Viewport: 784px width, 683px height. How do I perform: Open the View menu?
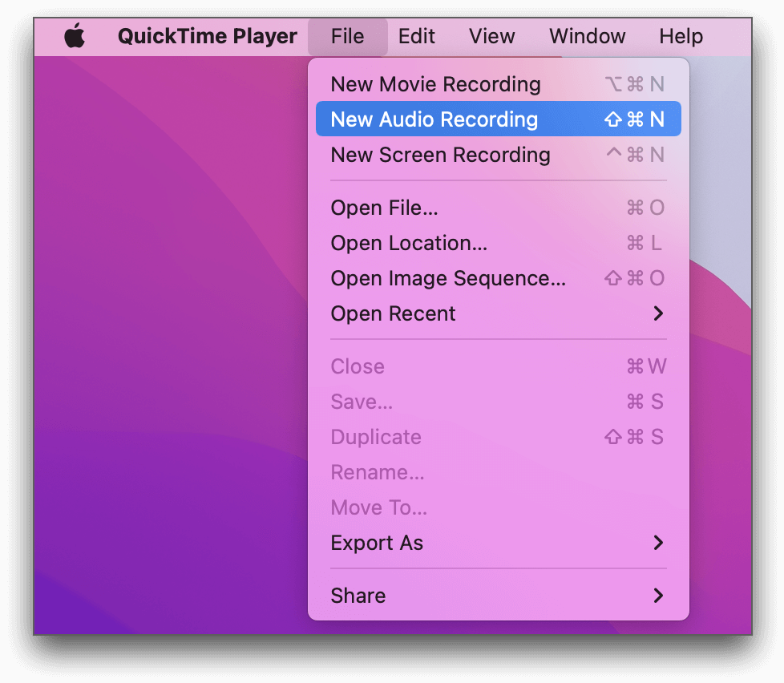(x=492, y=37)
